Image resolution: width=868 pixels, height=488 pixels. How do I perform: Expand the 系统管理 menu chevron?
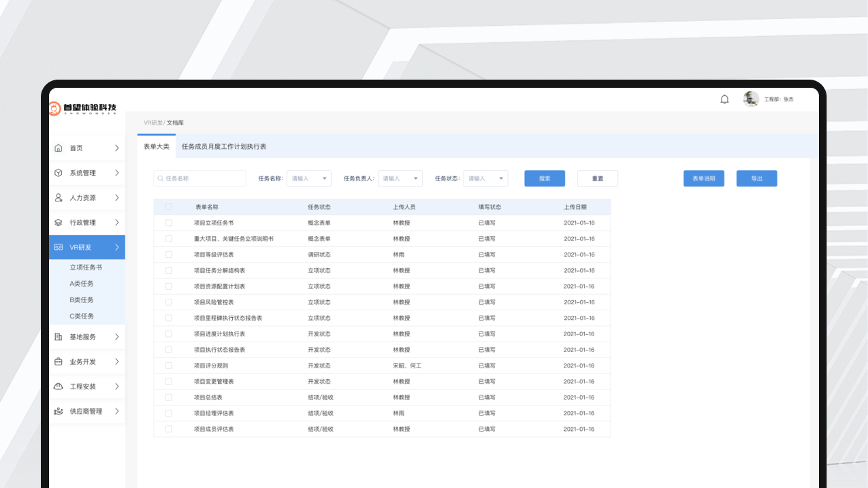117,173
